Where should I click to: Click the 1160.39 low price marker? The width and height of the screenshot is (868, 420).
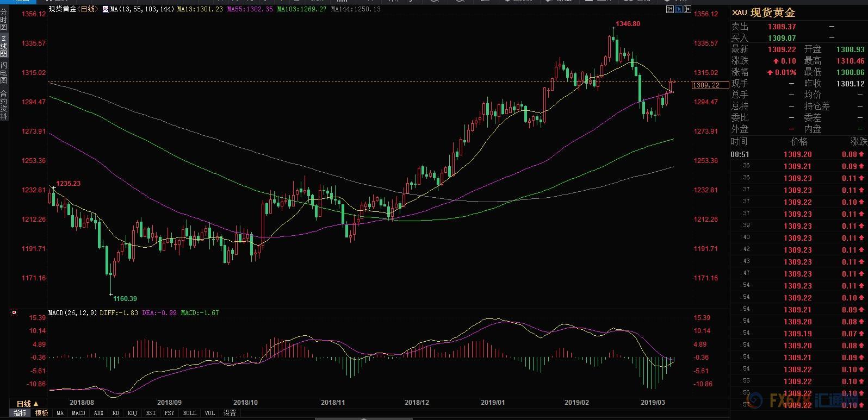[x=125, y=298]
